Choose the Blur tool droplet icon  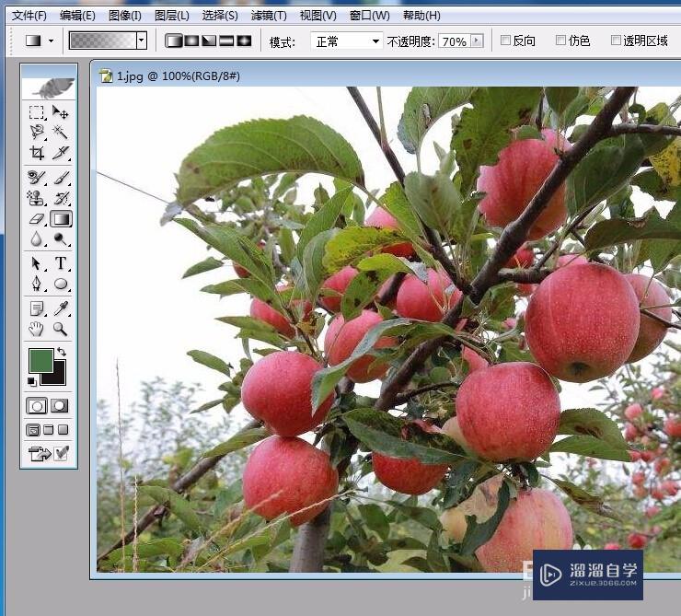point(37,238)
